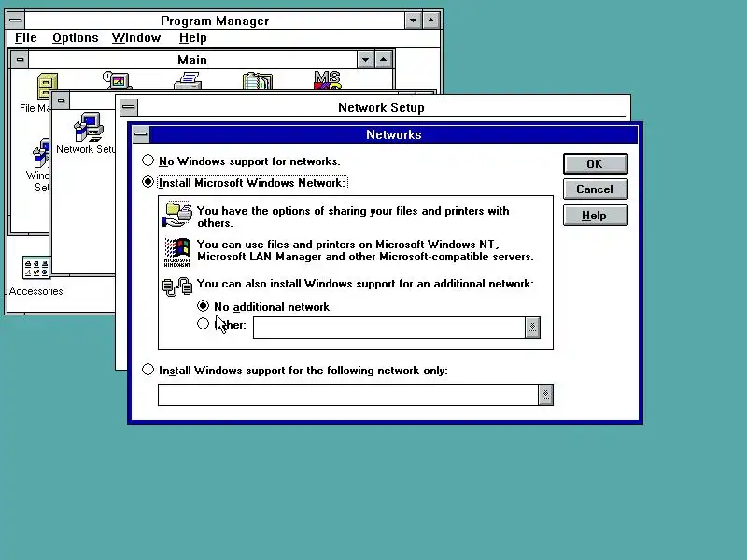Cancel the Networks dialog
Viewport: 747px width, 560px height.
click(595, 189)
